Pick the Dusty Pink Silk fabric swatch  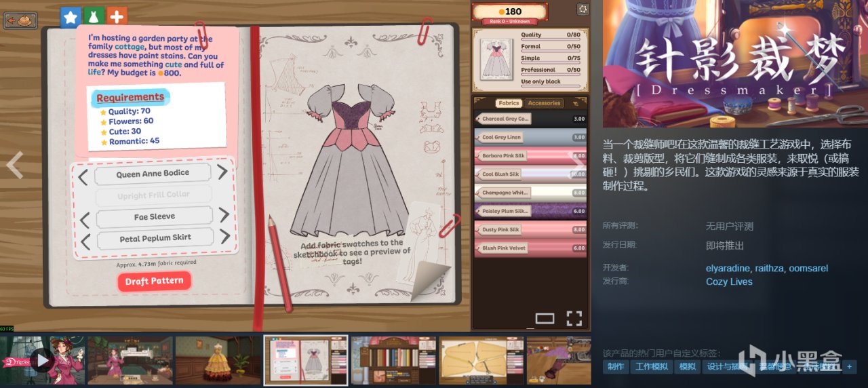click(530, 229)
